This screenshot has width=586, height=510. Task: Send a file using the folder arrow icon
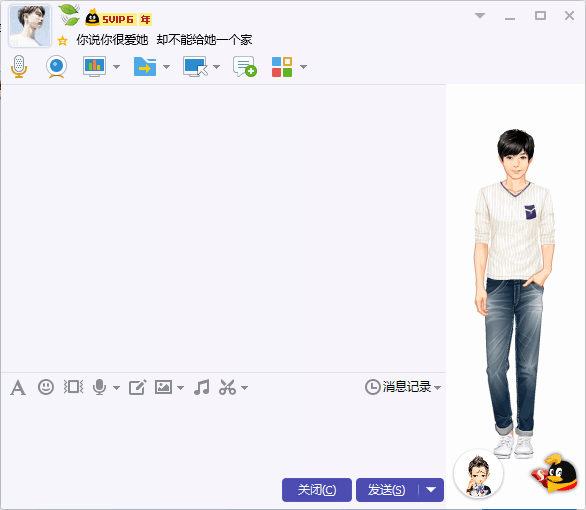coord(145,67)
